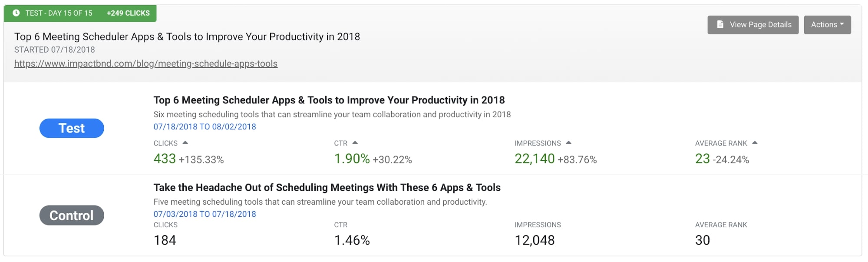The image size is (868, 262).
Task: Click the 1.90% CTR value
Action: click(x=352, y=159)
